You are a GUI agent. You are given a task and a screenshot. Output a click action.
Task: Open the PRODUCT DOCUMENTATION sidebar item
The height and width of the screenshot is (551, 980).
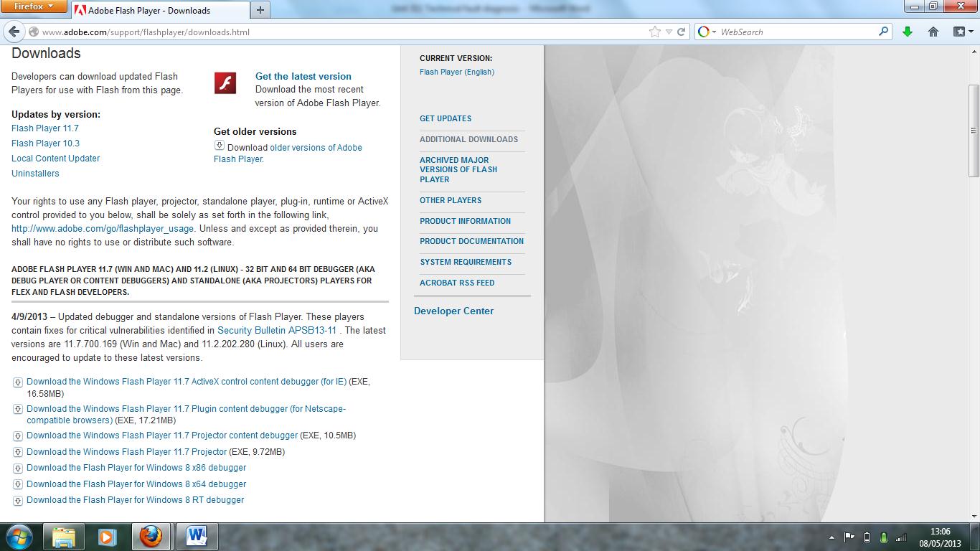click(472, 241)
